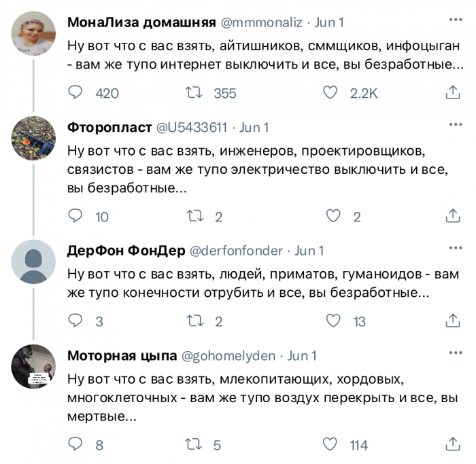The height and width of the screenshot is (464, 476).
Task: Reply to ДерФон ФонДер's tweet
Action: click(x=76, y=321)
